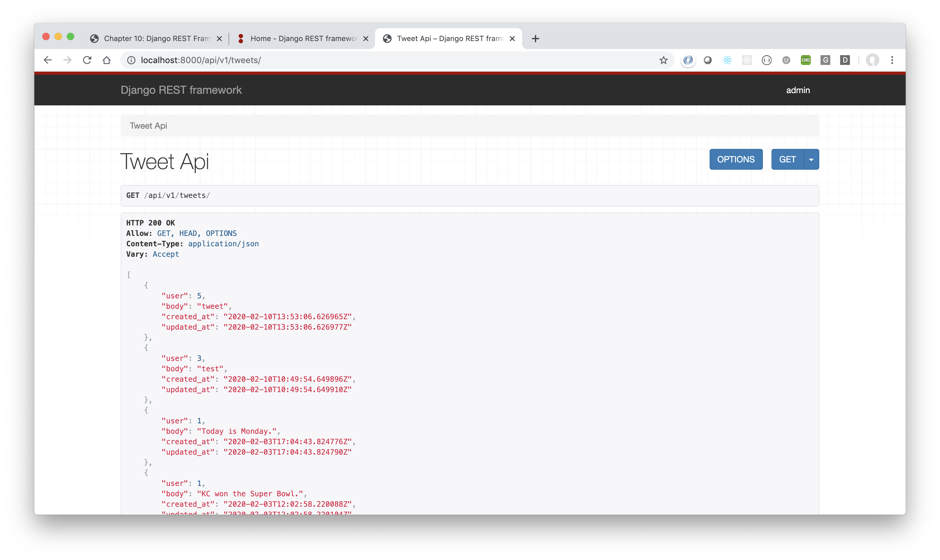Bookmark this page with the star
Viewport: 940px width, 560px height.
[663, 60]
